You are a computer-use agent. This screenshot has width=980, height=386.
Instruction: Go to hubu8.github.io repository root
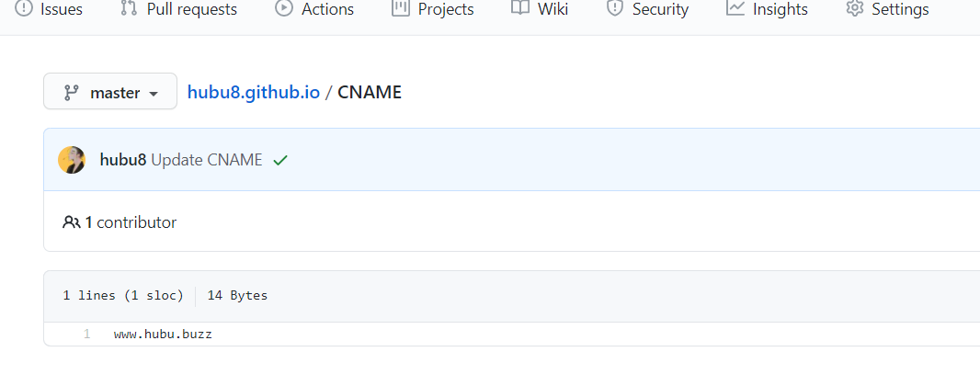tap(254, 92)
